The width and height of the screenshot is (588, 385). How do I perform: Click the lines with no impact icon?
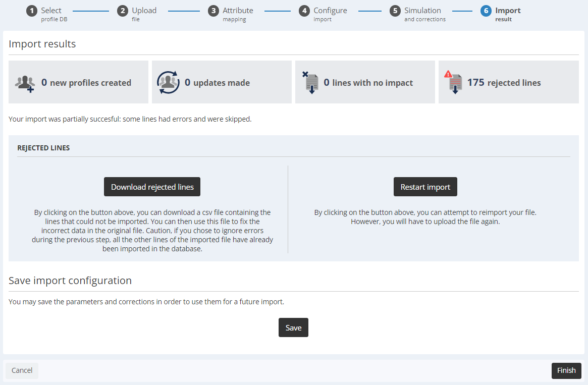pyautogui.click(x=310, y=83)
